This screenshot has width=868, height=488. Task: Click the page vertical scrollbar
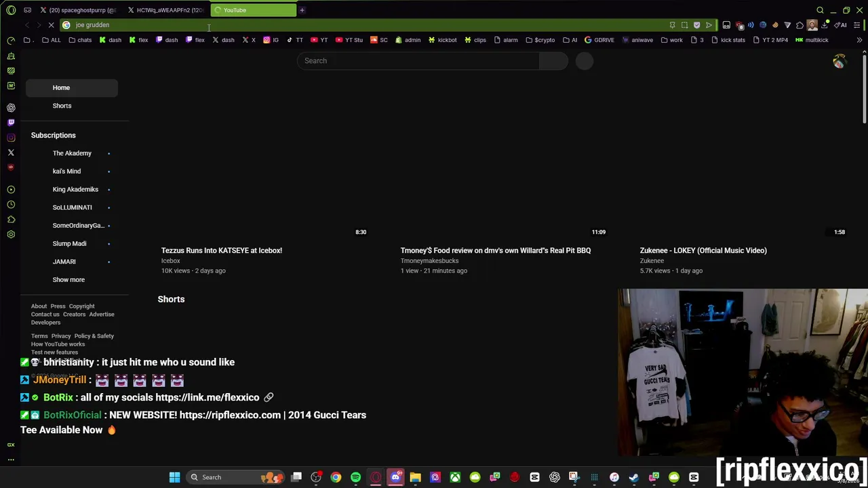point(865,89)
